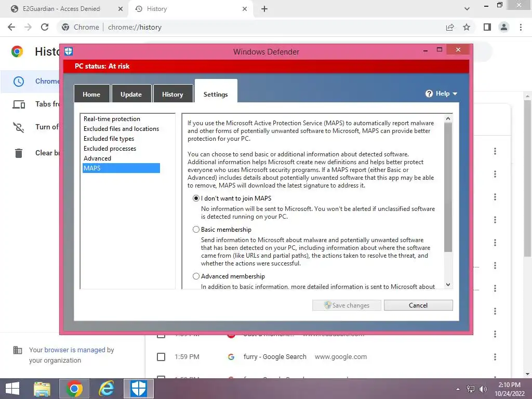Click the Clear browsing data trash icon
The image size is (532, 399).
coord(19,153)
